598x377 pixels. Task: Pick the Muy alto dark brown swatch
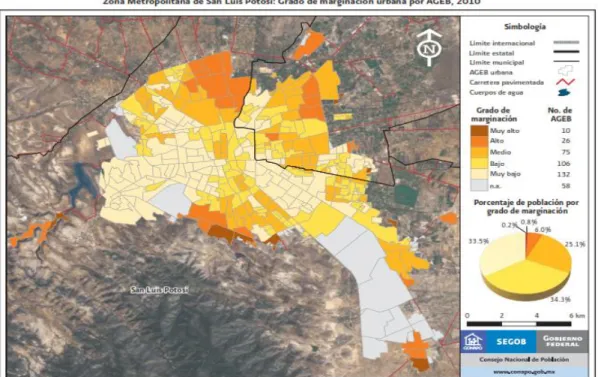pyautogui.click(x=479, y=131)
